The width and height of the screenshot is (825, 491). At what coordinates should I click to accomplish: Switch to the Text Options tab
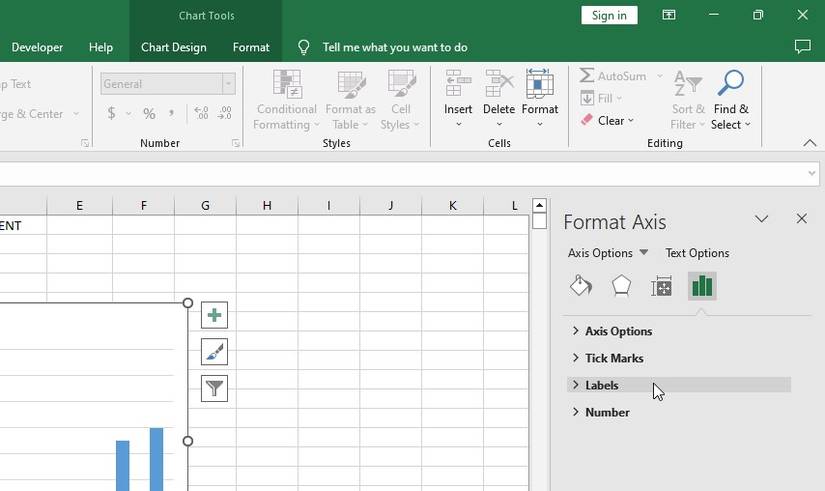pyautogui.click(x=697, y=253)
